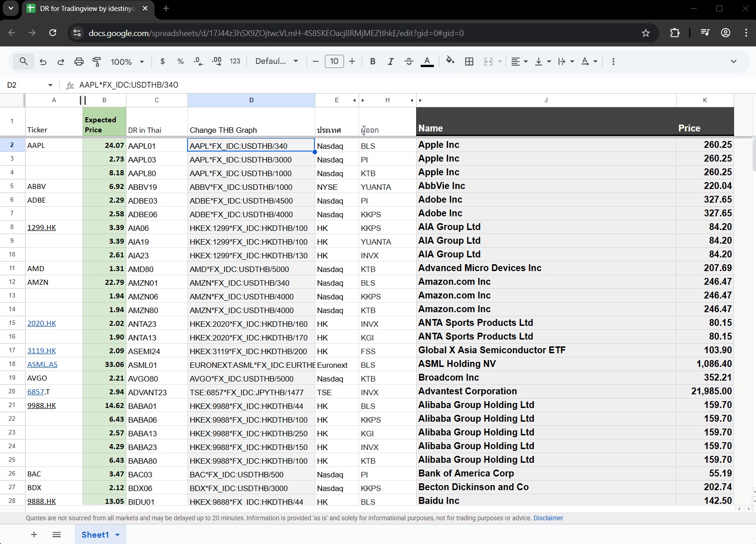Image resolution: width=756 pixels, height=544 pixels.
Task: Expand hidden columns after column E
Action: point(354,100)
